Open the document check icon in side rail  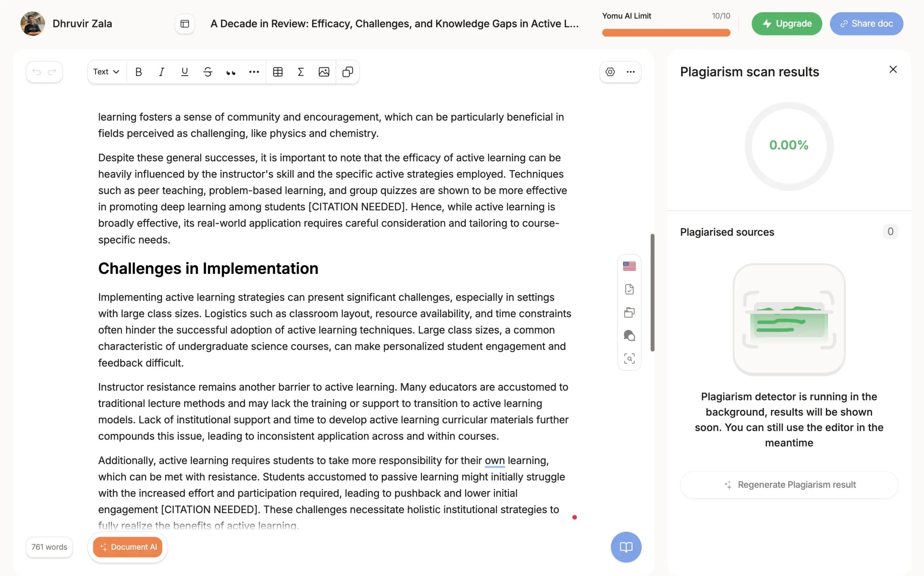tap(629, 289)
